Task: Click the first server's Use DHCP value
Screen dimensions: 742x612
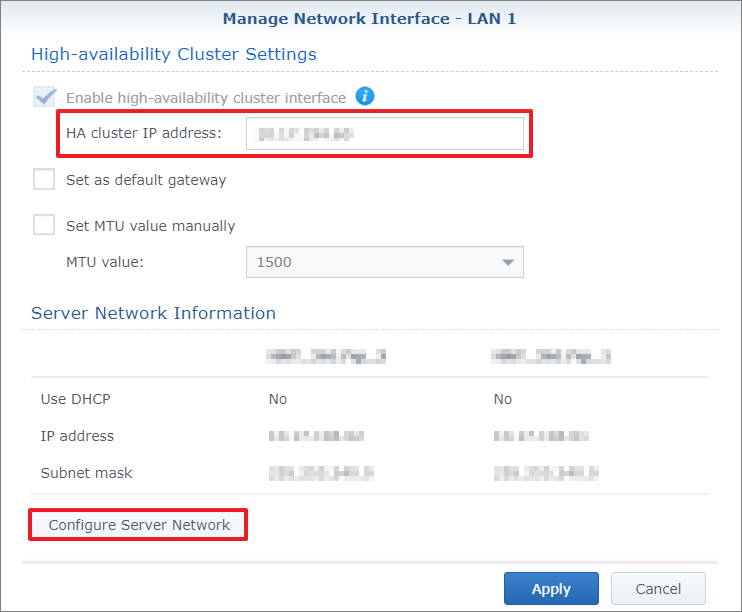Action: pos(278,399)
